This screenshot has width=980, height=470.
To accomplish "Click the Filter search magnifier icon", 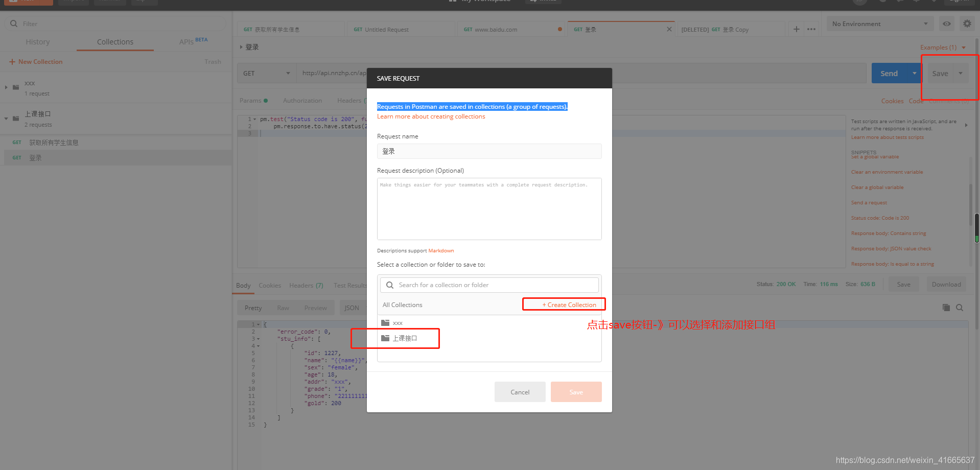I will pyautogui.click(x=14, y=24).
